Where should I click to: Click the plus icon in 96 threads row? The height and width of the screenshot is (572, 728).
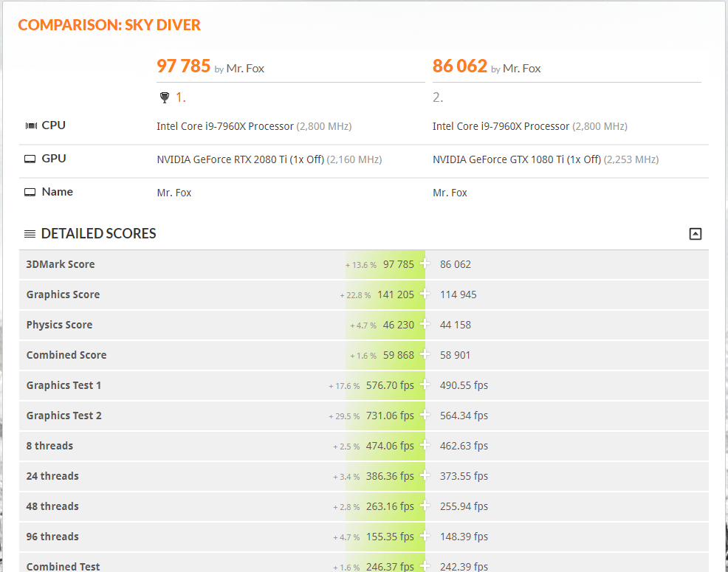(425, 536)
